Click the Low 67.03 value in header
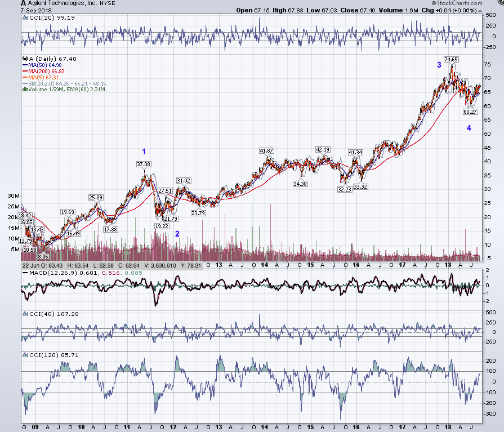 click(322, 10)
